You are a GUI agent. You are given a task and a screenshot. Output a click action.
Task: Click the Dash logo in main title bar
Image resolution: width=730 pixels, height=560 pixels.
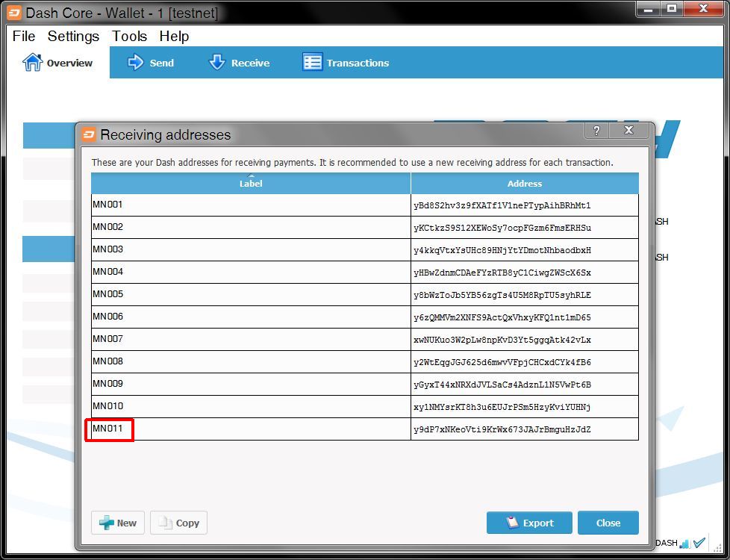(13, 13)
